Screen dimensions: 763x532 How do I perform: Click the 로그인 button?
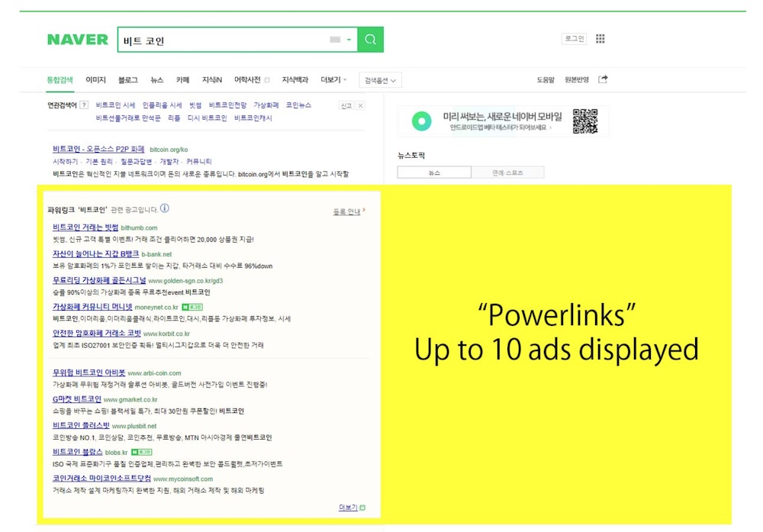click(575, 38)
